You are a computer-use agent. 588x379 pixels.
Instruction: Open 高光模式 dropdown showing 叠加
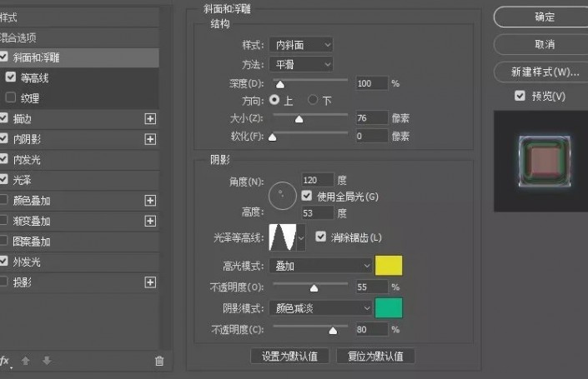pyautogui.click(x=320, y=266)
